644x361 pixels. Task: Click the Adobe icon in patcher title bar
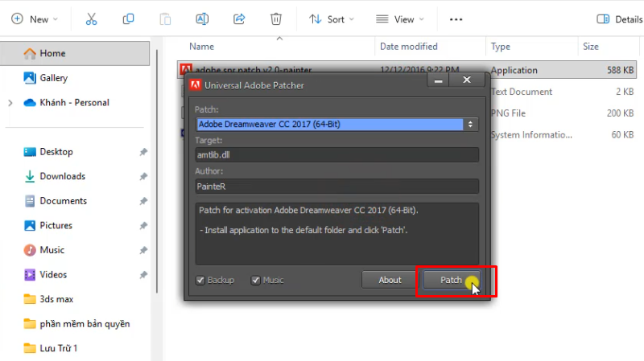coord(195,85)
